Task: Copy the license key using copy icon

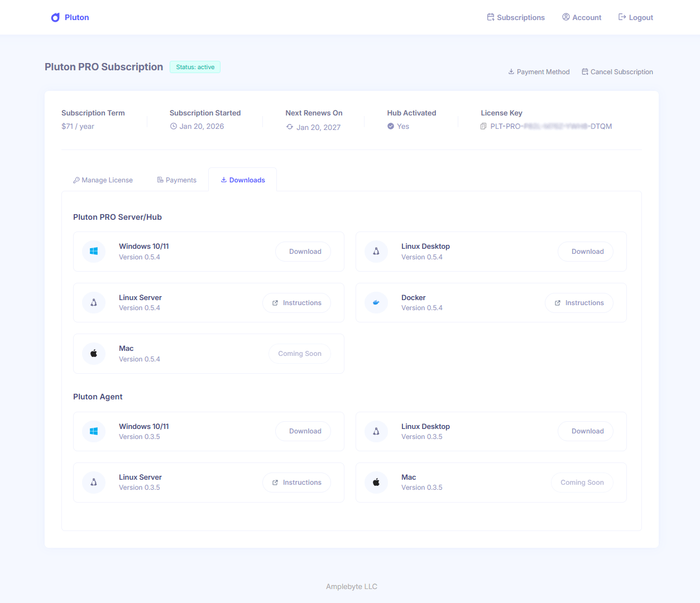Action: point(483,127)
